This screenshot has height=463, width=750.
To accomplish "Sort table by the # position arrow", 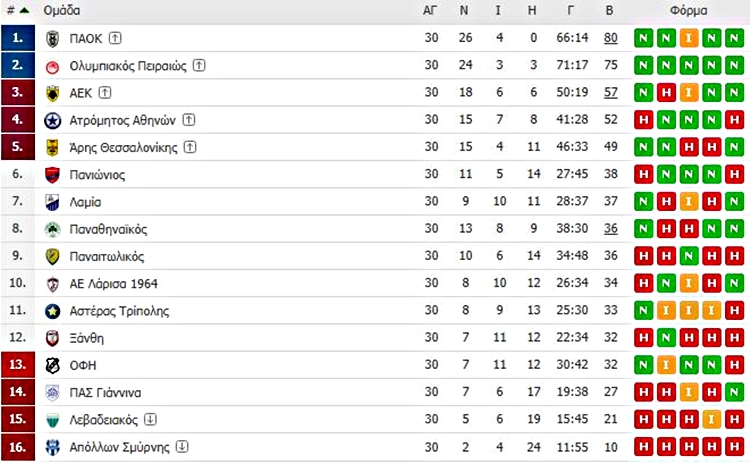I will (24, 10).
